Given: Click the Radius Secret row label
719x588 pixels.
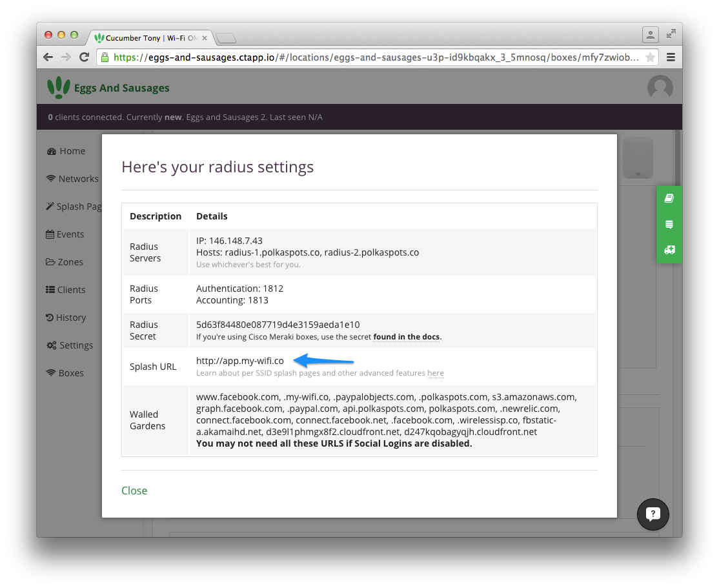Looking at the screenshot, I should (x=143, y=330).
